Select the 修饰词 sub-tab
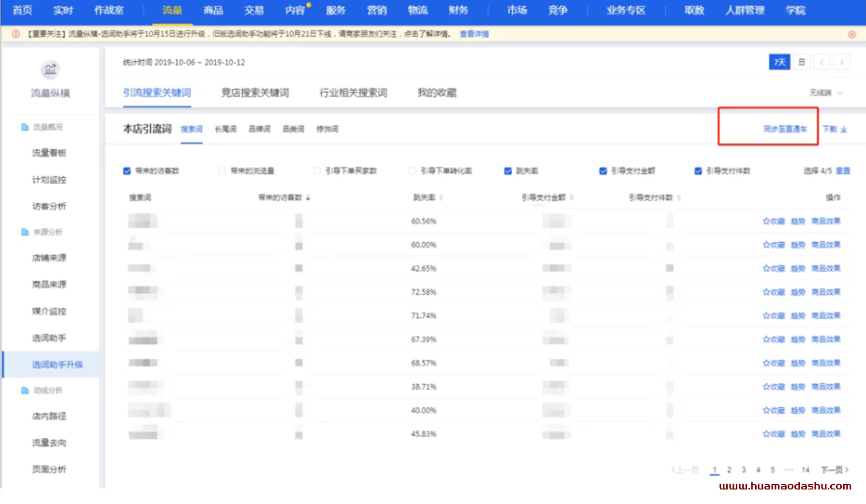This screenshot has width=866, height=504. (x=327, y=129)
